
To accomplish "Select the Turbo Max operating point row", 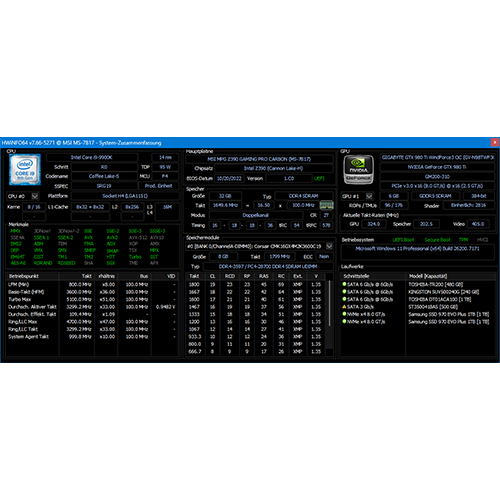I will pyautogui.click(x=92, y=299).
